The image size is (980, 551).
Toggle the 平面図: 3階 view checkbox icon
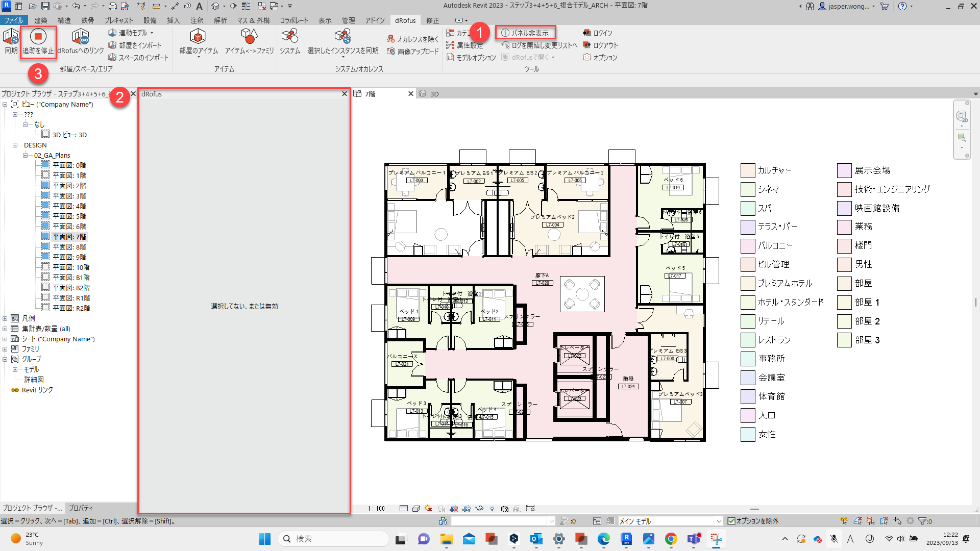(45, 195)
